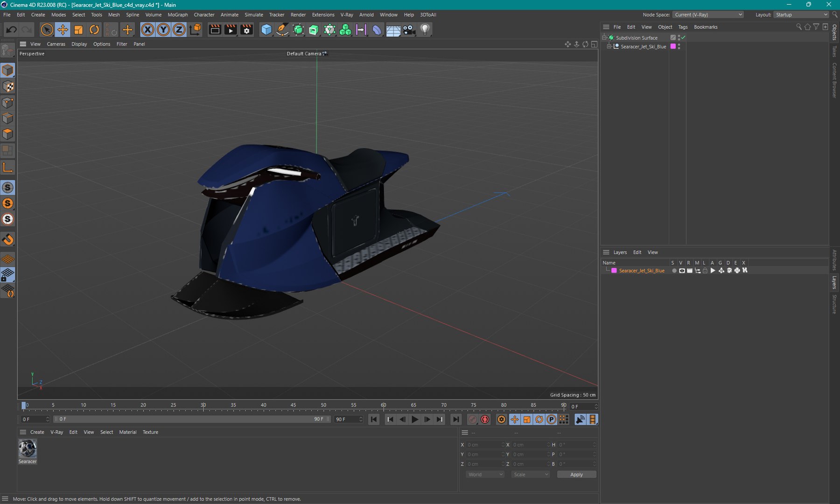Expand the Subdivision Surface object

pyautogui.click(x=604, y=38)
